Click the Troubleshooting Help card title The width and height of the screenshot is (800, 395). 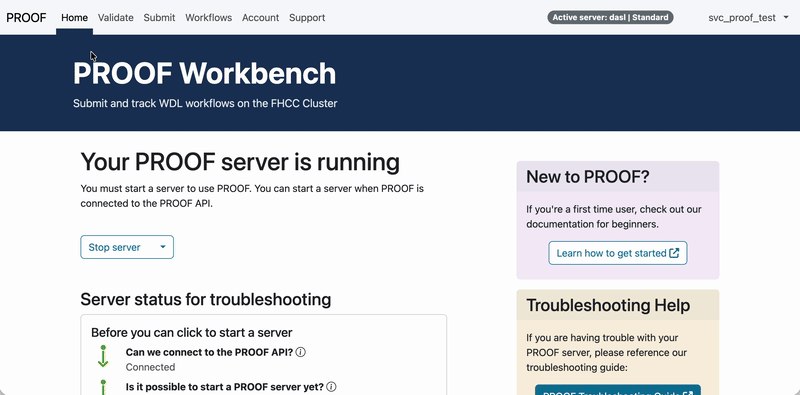[608, 305]
